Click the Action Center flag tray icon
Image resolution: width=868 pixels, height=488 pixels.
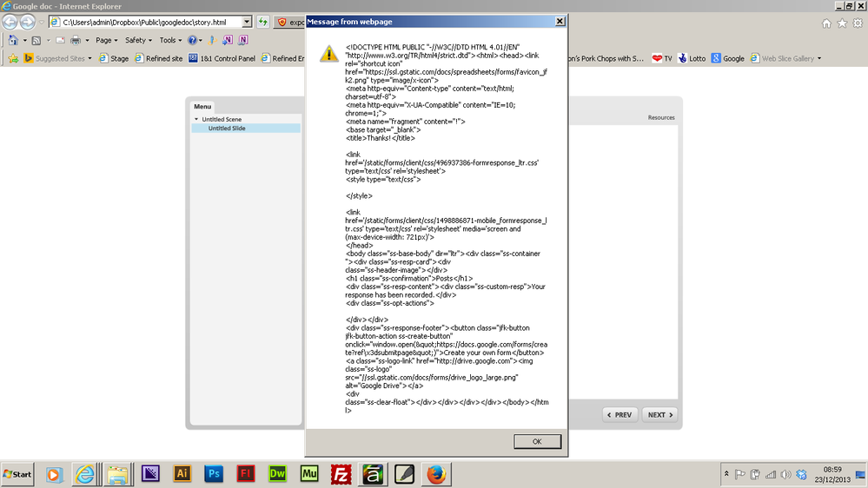739,474
